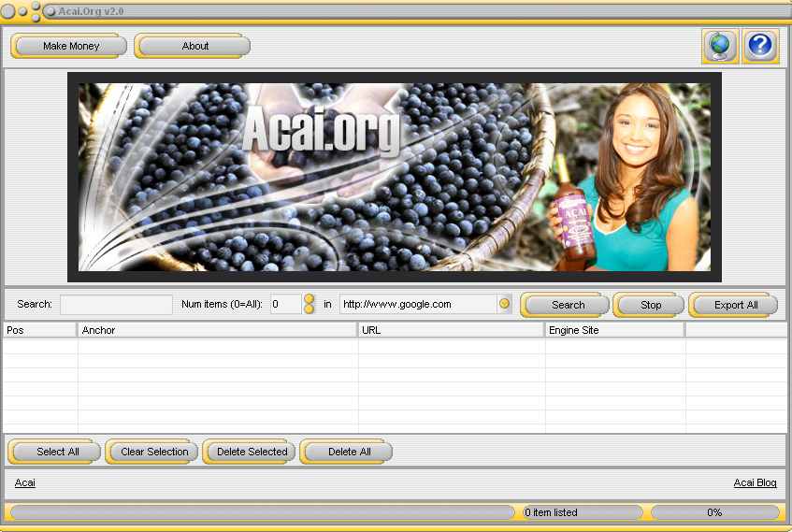Expand the search engine dropdown arrow
Image resolution: width=792 pixels, height=532 pixels.
coord(504,304)
